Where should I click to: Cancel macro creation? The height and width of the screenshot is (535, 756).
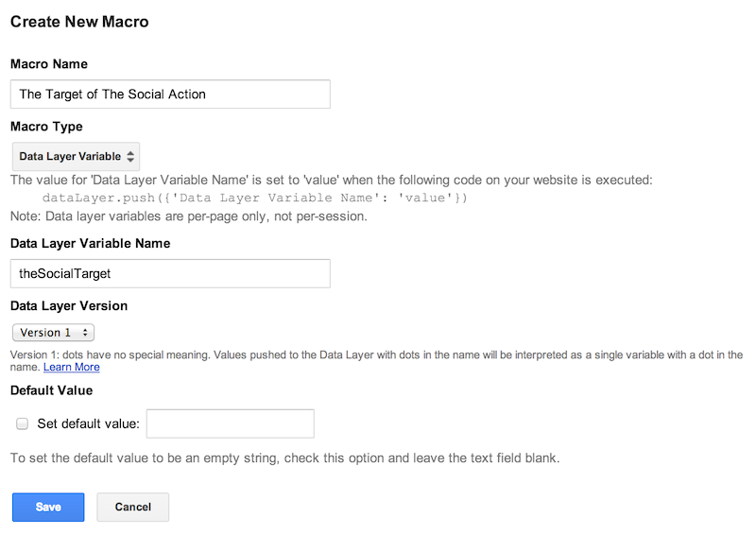pyautogui.click(x=132, y=507)
